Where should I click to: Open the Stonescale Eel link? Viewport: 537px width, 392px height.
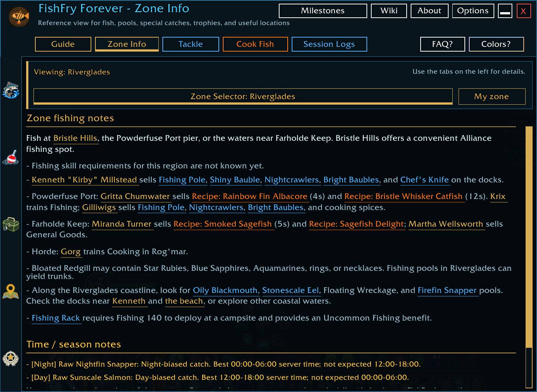click(x=291, y=290)
